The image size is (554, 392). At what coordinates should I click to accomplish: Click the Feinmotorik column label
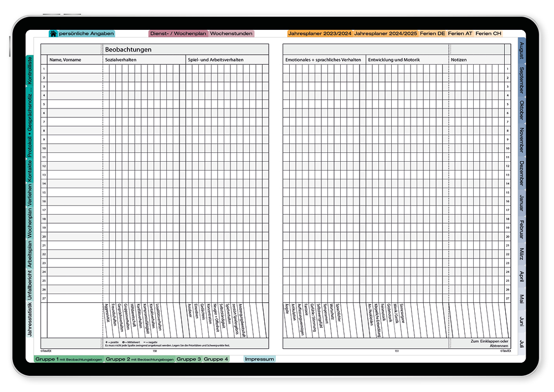[383, 312]
